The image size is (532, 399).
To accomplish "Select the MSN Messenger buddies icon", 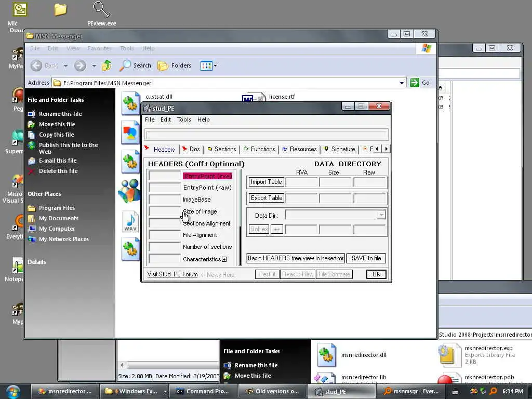I will (129, 191).
